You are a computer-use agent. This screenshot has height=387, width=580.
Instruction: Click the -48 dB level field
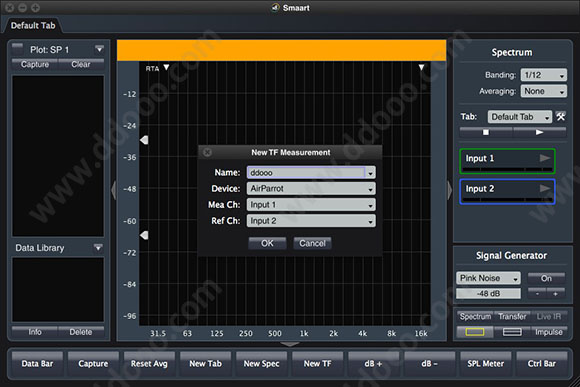pyautogui.click(x=488, y=293)
